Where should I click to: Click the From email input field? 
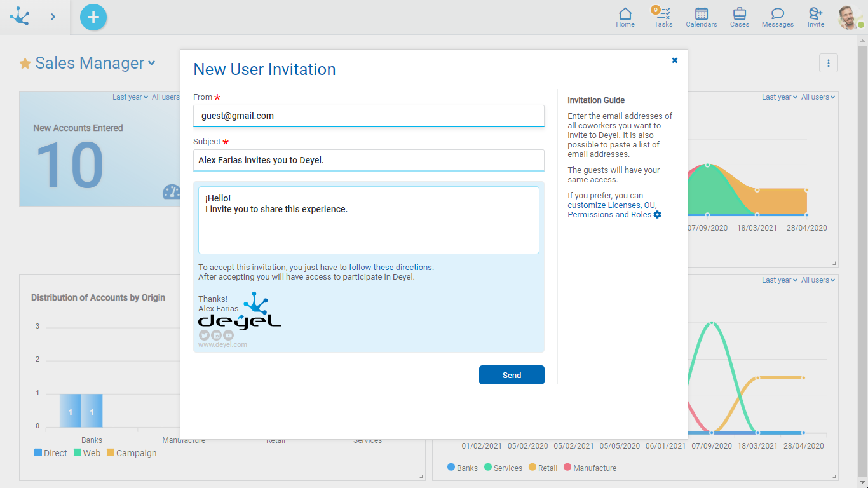369,116
